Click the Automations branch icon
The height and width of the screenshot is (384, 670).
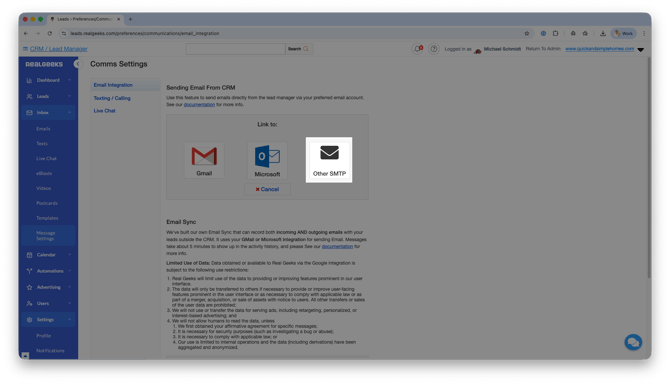coord(29,271)
